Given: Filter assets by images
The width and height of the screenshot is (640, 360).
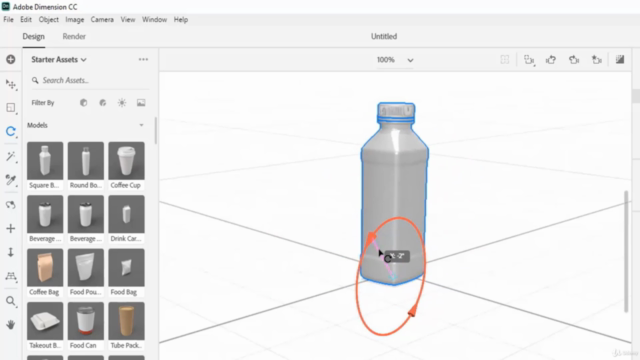Looking at the screenshot, I should 141,103.
